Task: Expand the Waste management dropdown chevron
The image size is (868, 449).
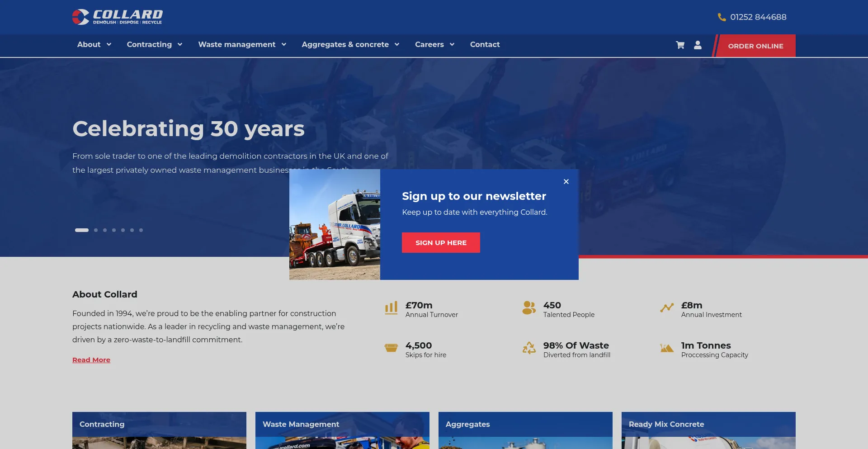Action: (284, 44)
